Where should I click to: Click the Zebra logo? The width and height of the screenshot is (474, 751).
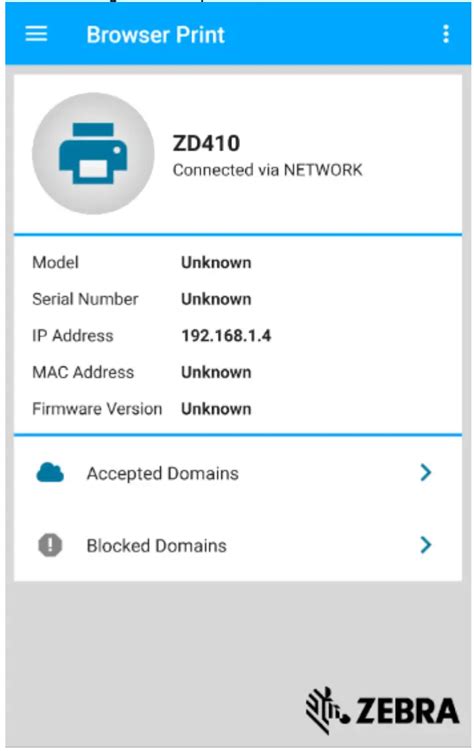click(x=383, y=710)
